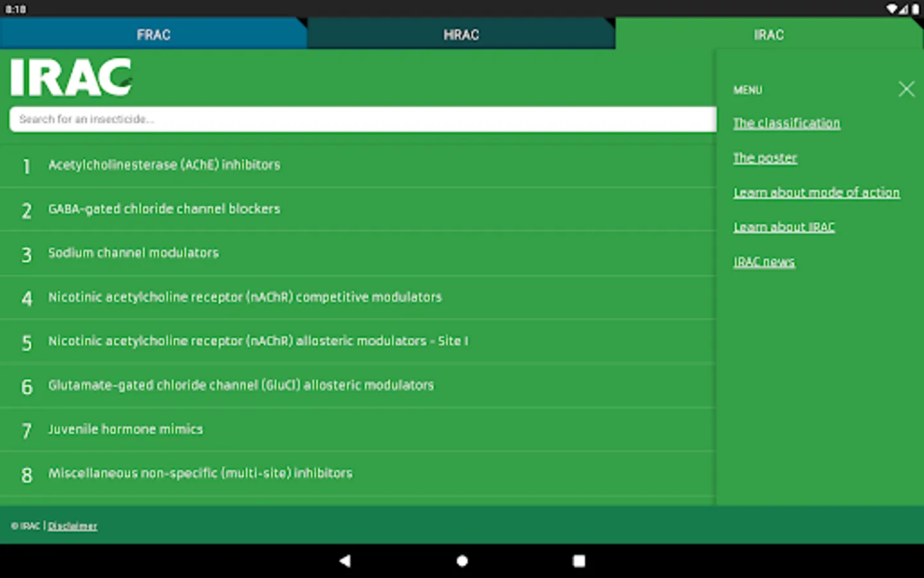The height and width of the screenshot is (578, 924).
Task: Select group 6 Glutamate-gated chloride channel allosteric modulators
Action: (x=357, y=386)
